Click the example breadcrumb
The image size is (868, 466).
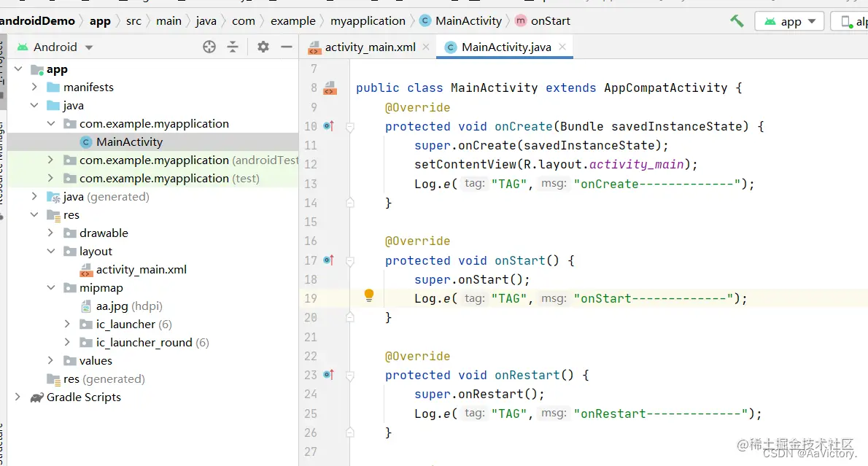(292, 21)
